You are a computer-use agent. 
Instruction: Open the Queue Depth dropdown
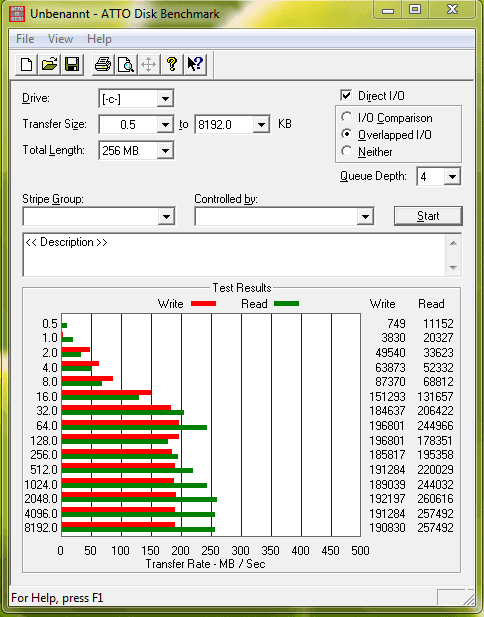[x=452, y=177]
